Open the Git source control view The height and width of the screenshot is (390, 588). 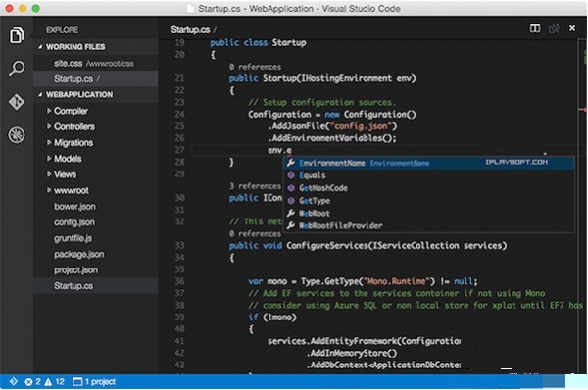(x=17, y=102)
